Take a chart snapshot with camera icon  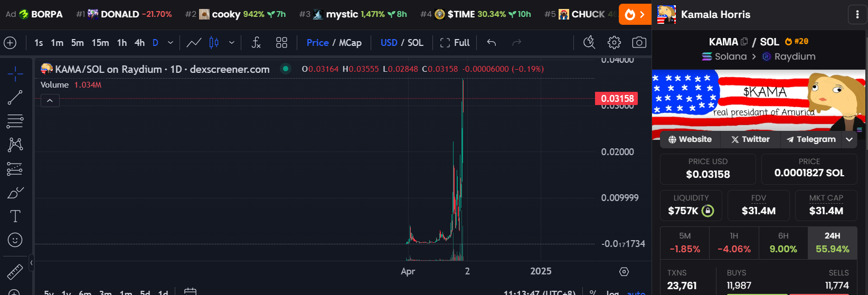pyautogui.click(x=639, y=43)
